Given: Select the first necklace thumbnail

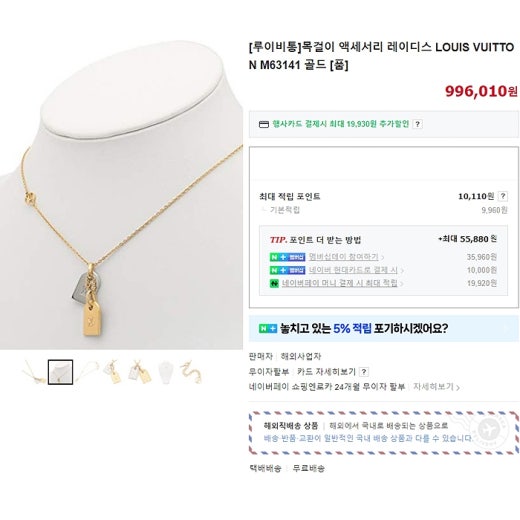Looking at the screenshot, I should pyautogui.click(x=34, y=372).
